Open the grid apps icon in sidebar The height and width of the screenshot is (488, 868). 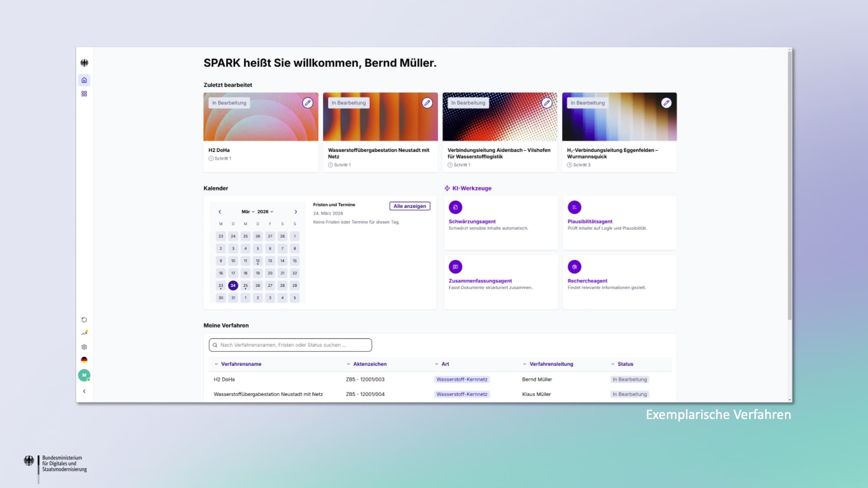(x=84, y=94)
